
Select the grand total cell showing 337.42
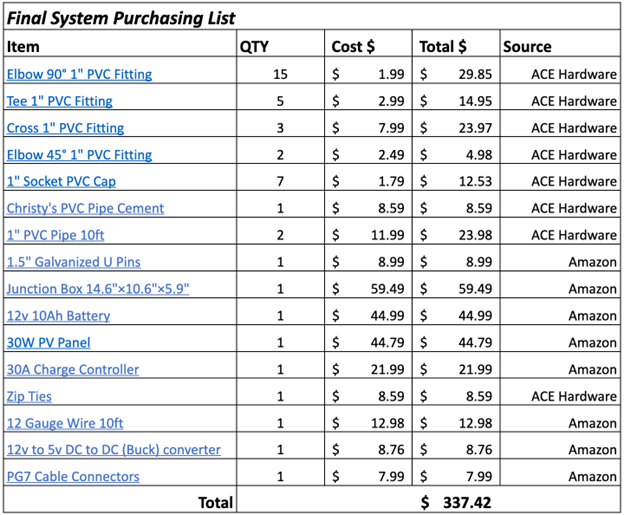pyautogui.click(x=456, y=501)
